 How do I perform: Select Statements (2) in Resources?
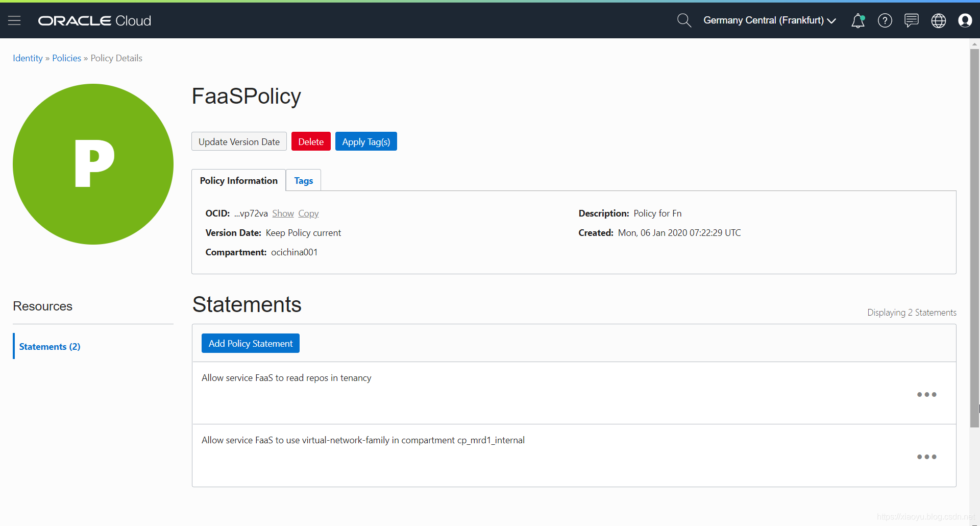(x=50, y=346)
